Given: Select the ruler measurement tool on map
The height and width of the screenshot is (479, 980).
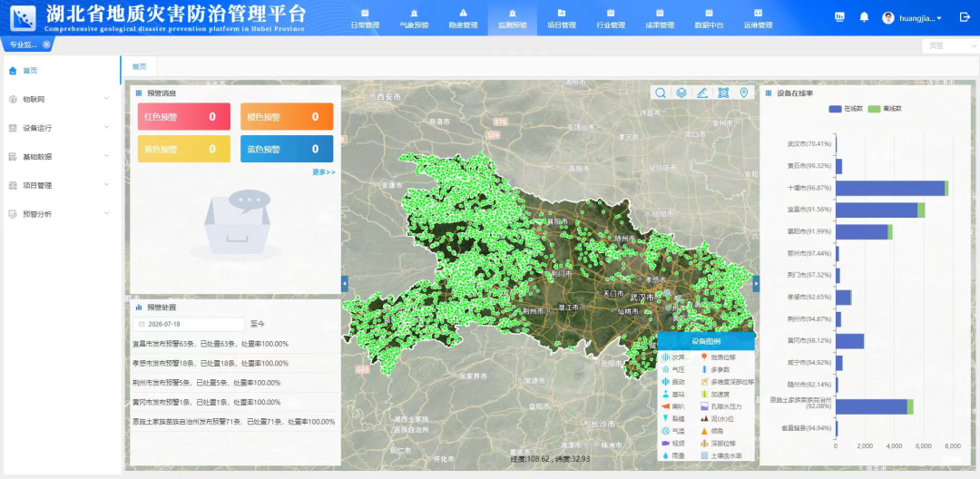Looking at the screenshot, I should (701, 93).
